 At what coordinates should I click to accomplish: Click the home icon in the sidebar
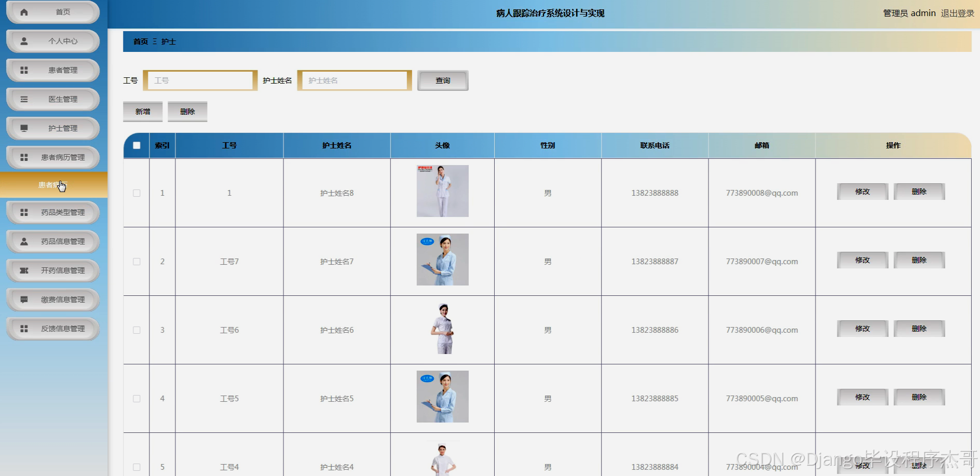point(24,12)
